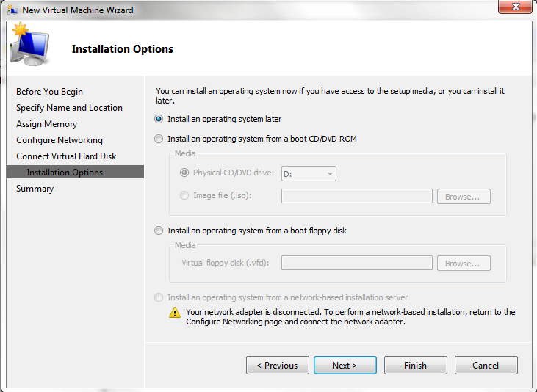The height and width of the screenshot is (392, 537).
Task: Click the yellow warning triangle icon
Action: pos(175,312)
